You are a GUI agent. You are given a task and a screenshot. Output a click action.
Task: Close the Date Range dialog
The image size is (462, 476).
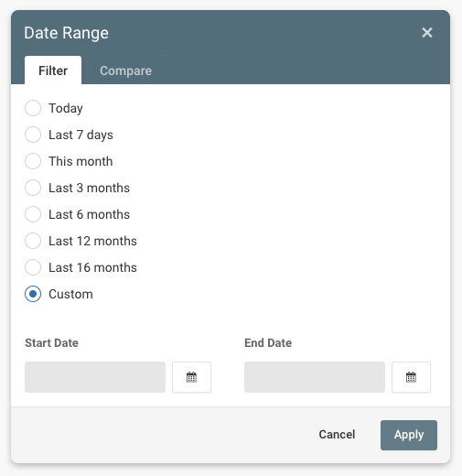(427, 32)
